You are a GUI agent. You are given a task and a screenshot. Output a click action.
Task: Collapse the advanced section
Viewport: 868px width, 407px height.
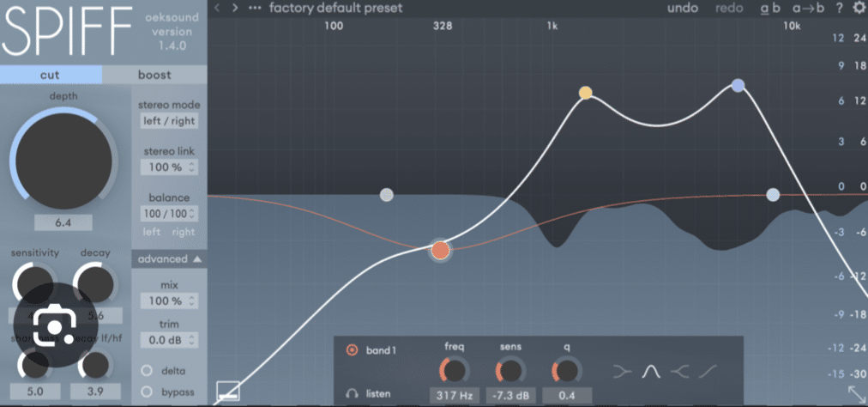point(169,259)
